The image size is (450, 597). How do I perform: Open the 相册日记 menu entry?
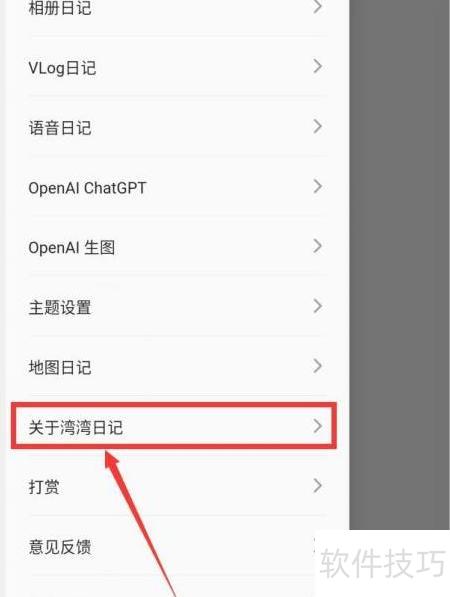[x=177, y=9]
